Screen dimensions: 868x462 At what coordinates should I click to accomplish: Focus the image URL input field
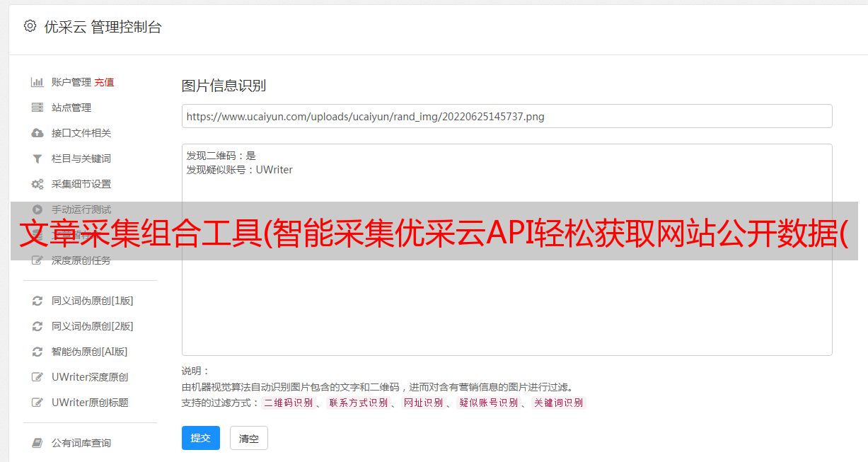point(507,116)
